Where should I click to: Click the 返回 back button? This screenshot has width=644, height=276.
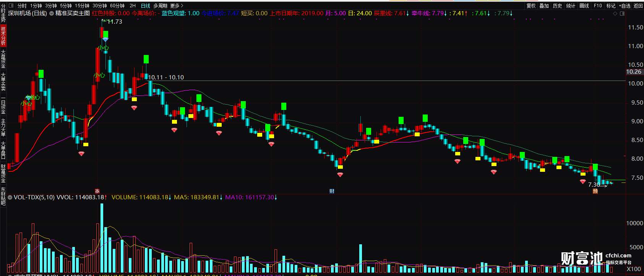pyautogui.click(x=638, y=6)
